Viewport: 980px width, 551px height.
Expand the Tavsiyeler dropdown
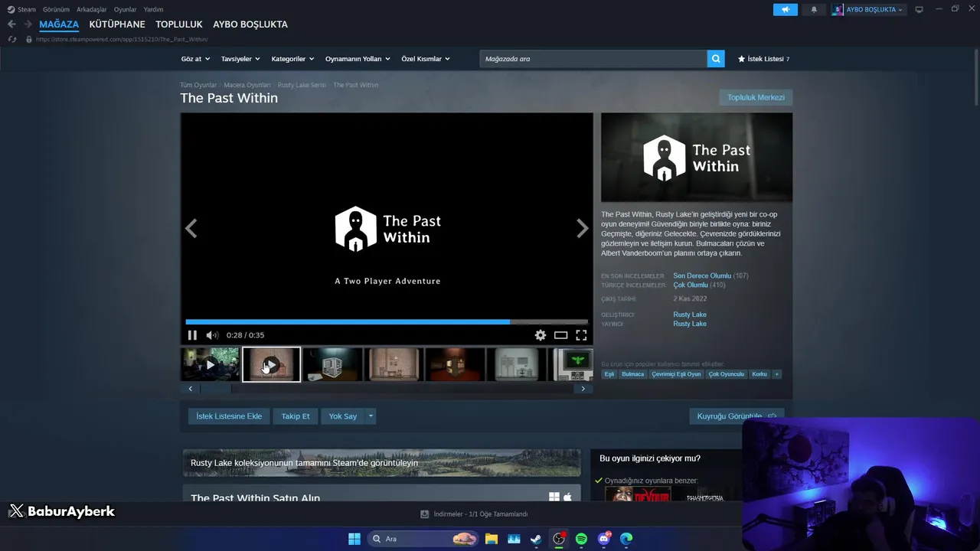click(240, 59)
